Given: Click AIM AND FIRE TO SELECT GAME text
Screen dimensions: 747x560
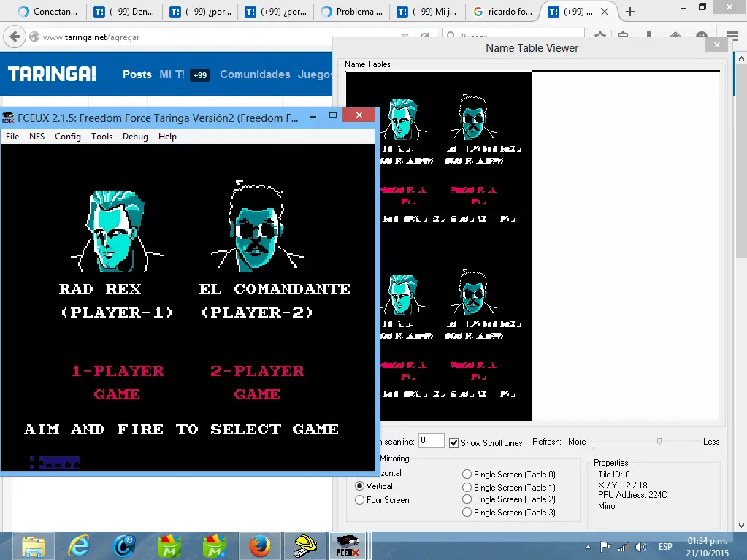Looking at the screenshot, I should click(x=182, y=429).
